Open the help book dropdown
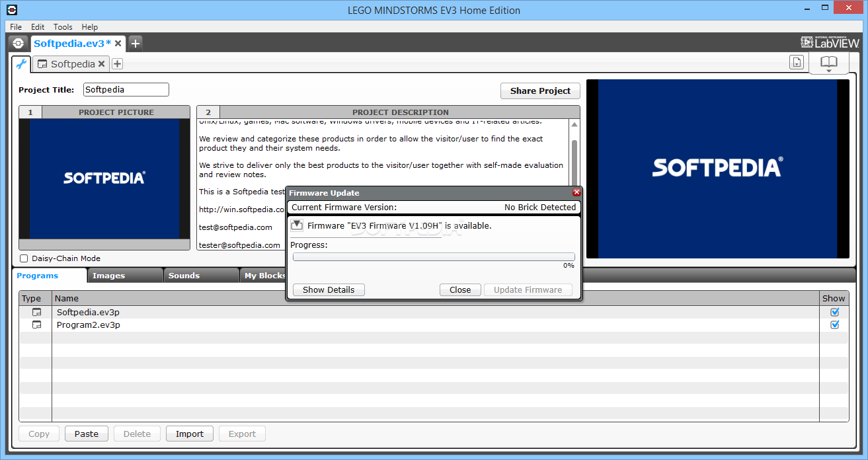This screenshot has width=868, height=460. (829, 63)
